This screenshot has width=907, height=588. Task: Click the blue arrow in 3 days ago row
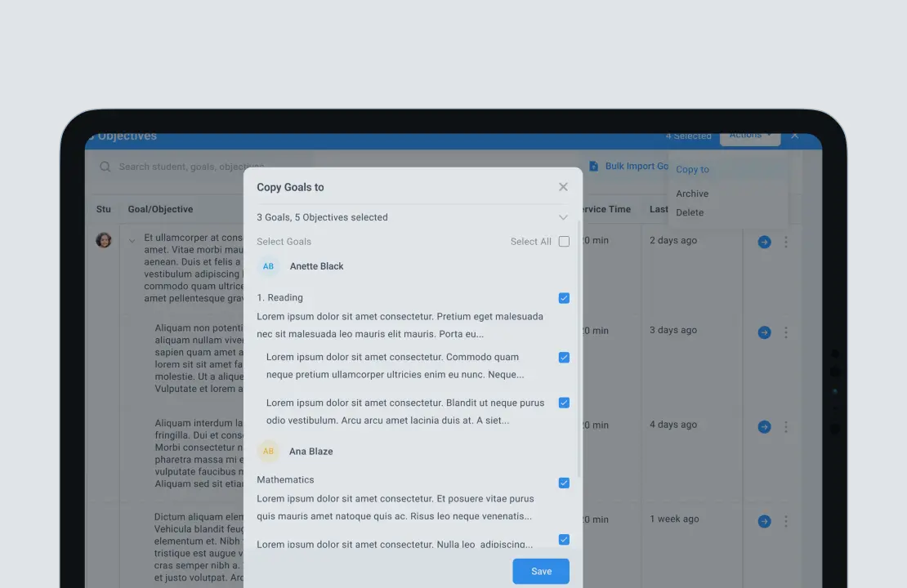click(x=764, y=332)
